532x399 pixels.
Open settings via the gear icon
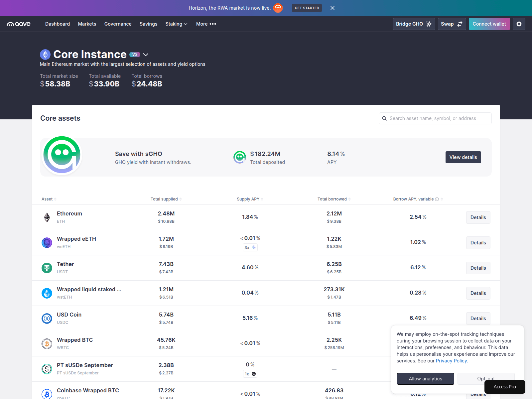point(519,24)
